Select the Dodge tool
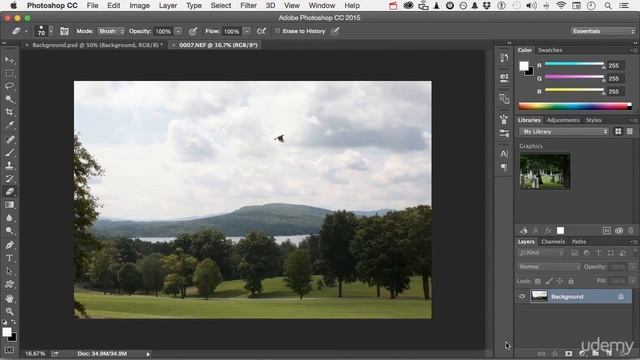 9,231
